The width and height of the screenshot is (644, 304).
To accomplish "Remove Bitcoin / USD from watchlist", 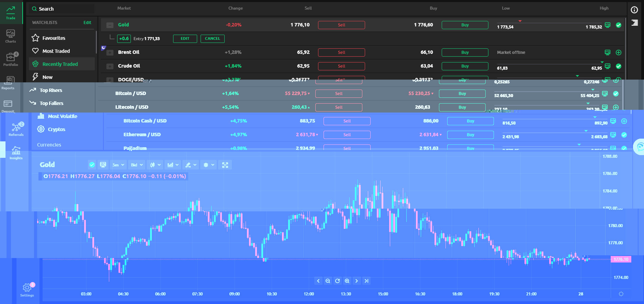I will [x=615, y=94].
